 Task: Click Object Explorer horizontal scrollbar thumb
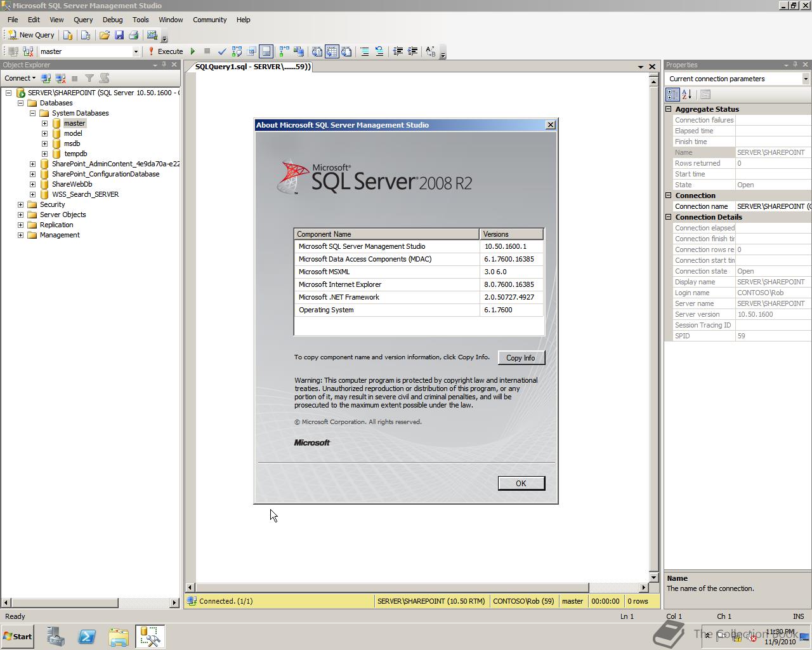coord(65,602)
